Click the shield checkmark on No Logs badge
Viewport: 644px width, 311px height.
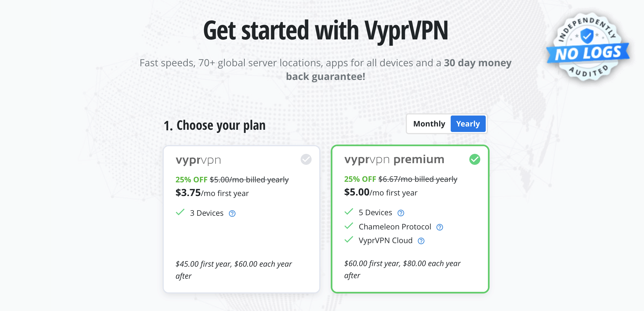587,36
